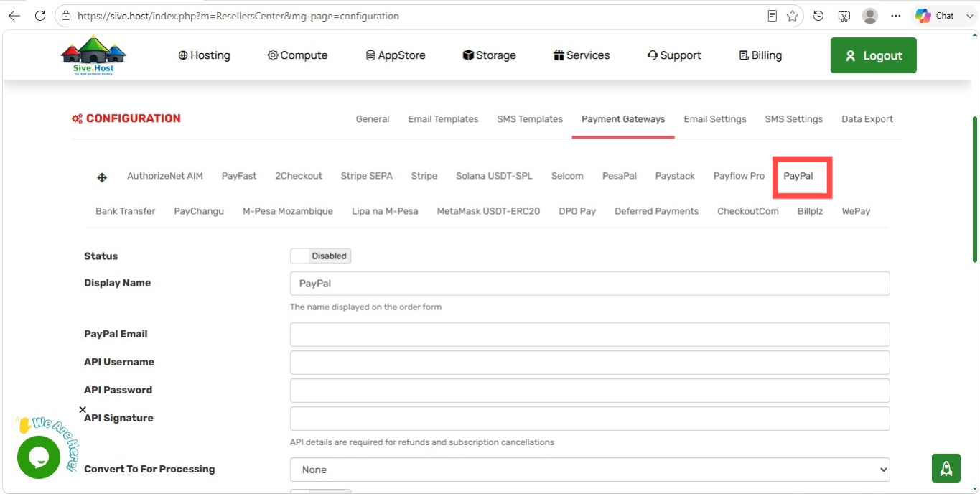Open the Services menu
This screenshot has height=494, width=980.
click(582, 55)
